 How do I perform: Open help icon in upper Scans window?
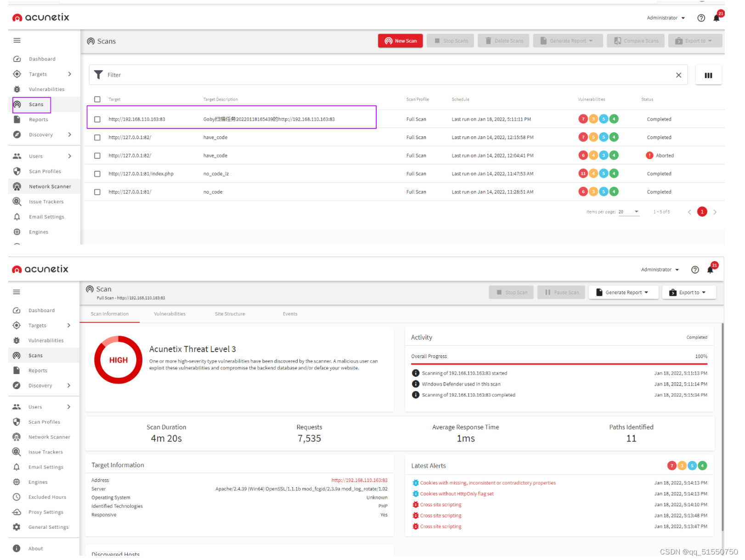pyautogui.click(x=701, y=18)
